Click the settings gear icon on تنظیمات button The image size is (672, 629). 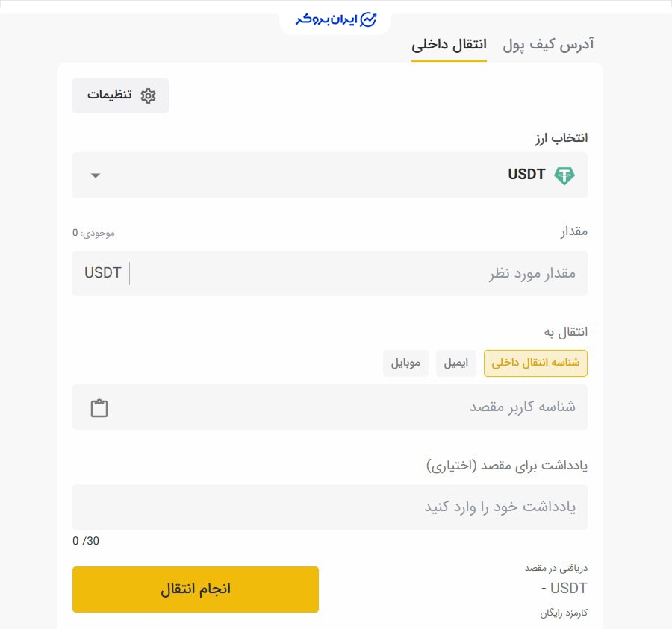(x=149, y=96)
